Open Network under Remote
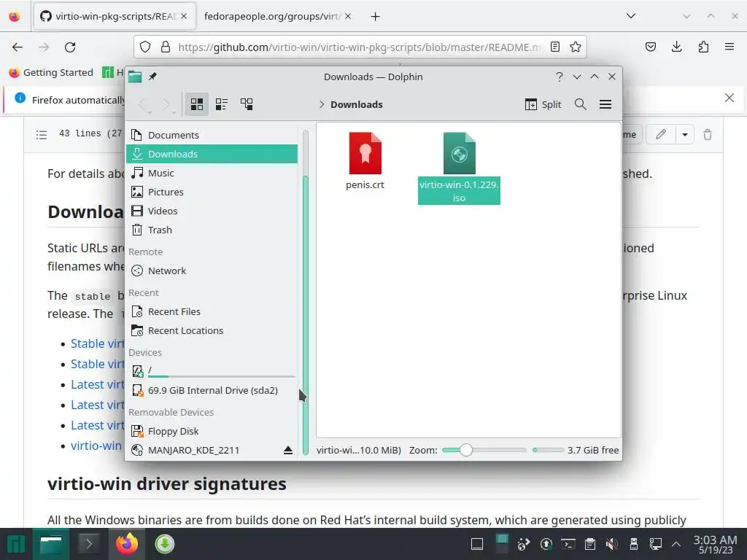The height and width of the screenshot is (560, 747). (212, 271)
